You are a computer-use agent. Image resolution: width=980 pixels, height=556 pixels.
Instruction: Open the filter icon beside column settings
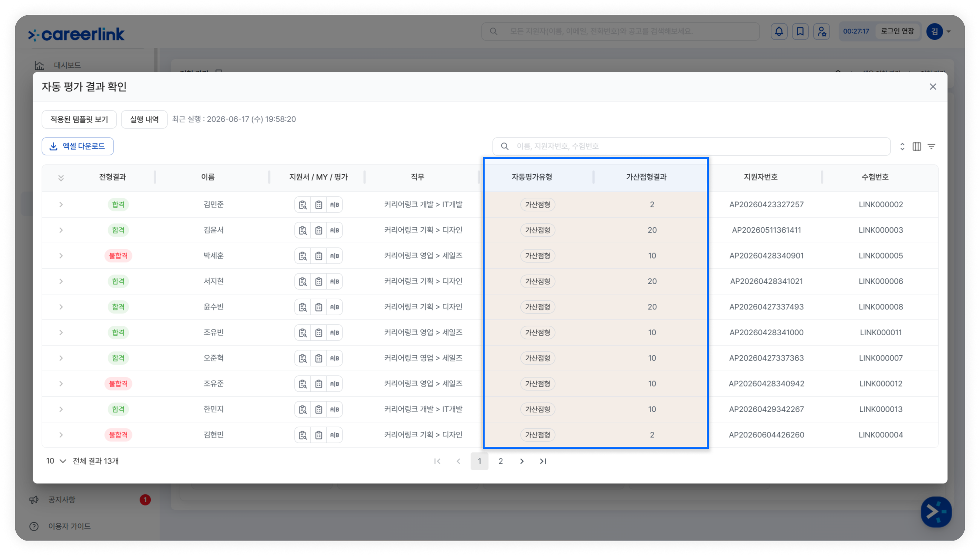pos(931,146)
